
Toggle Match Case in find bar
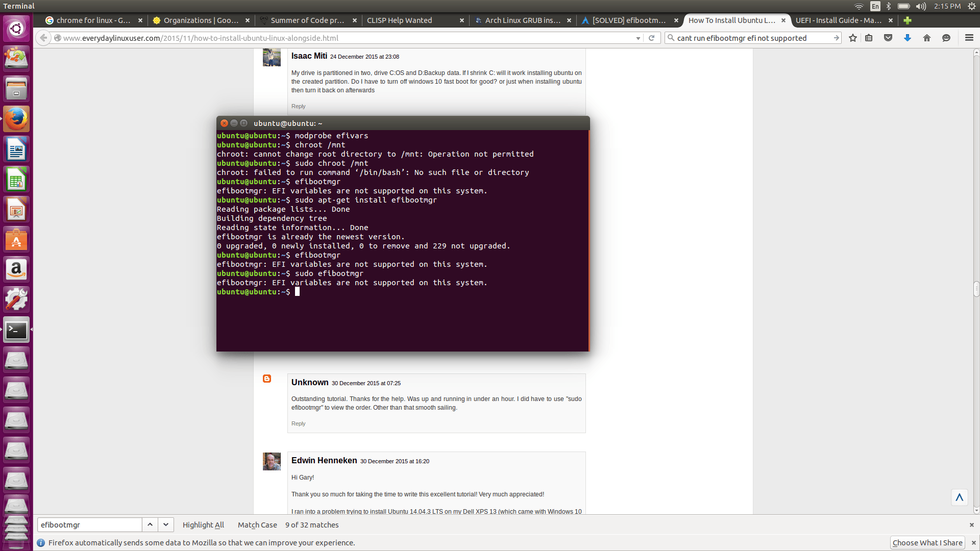coord(257,525)
